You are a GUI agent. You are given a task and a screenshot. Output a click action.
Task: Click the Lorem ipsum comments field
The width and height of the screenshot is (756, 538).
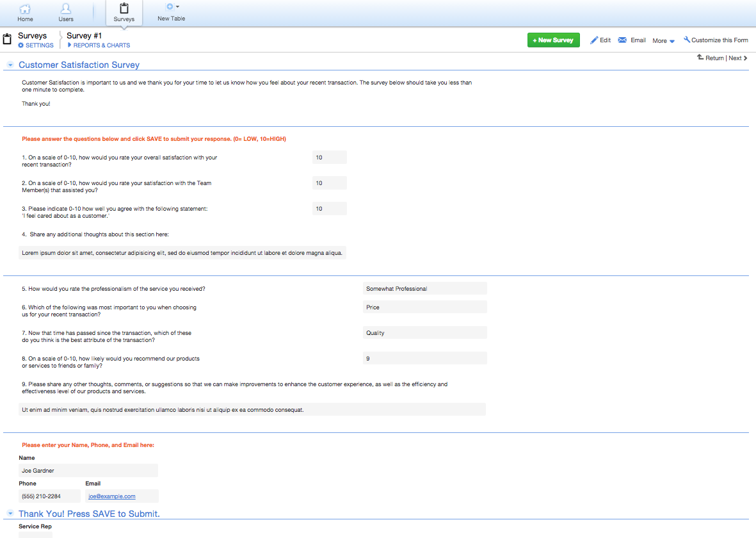click(x=182, y=253)
